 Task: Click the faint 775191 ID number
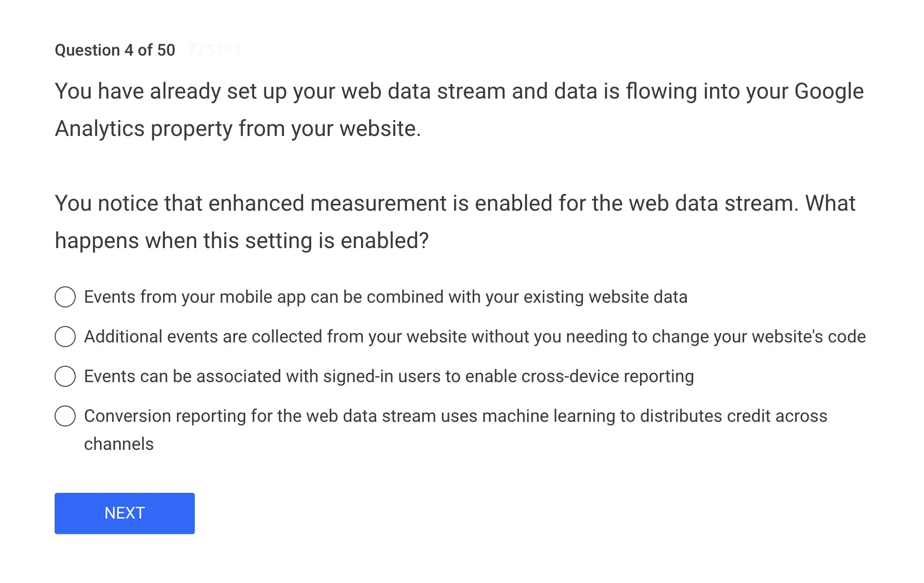214,50
